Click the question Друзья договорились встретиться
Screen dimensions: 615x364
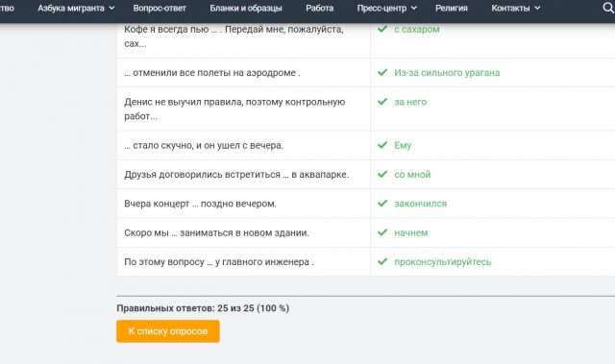236,175
